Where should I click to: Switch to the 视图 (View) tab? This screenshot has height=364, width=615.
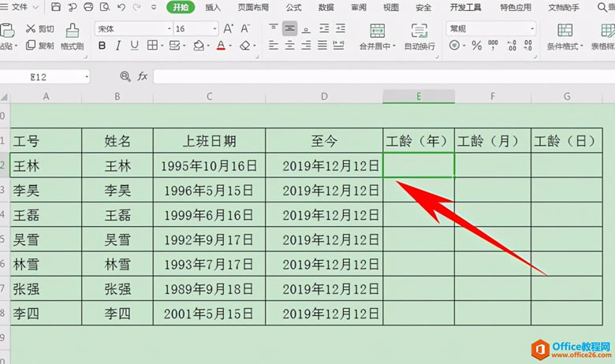390,7
